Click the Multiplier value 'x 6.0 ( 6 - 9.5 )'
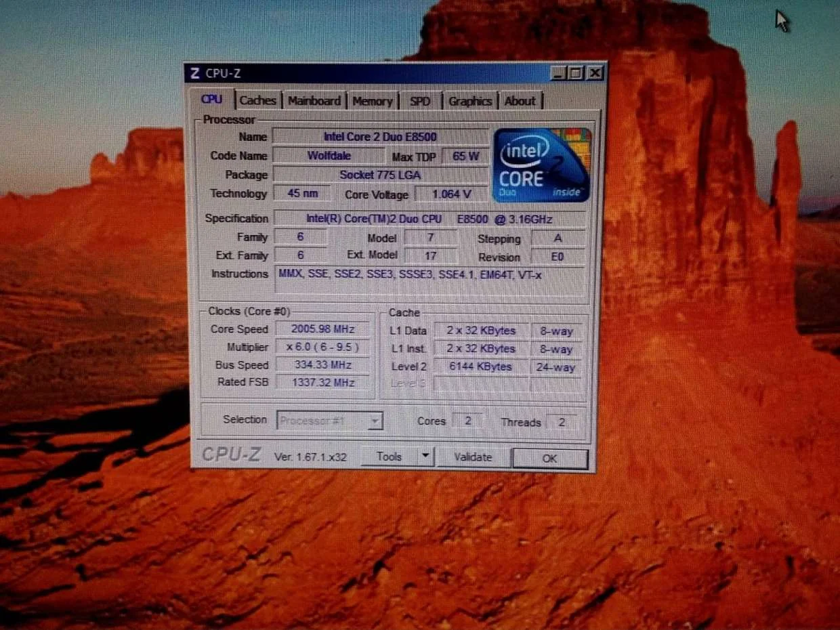 click(322, 347)
